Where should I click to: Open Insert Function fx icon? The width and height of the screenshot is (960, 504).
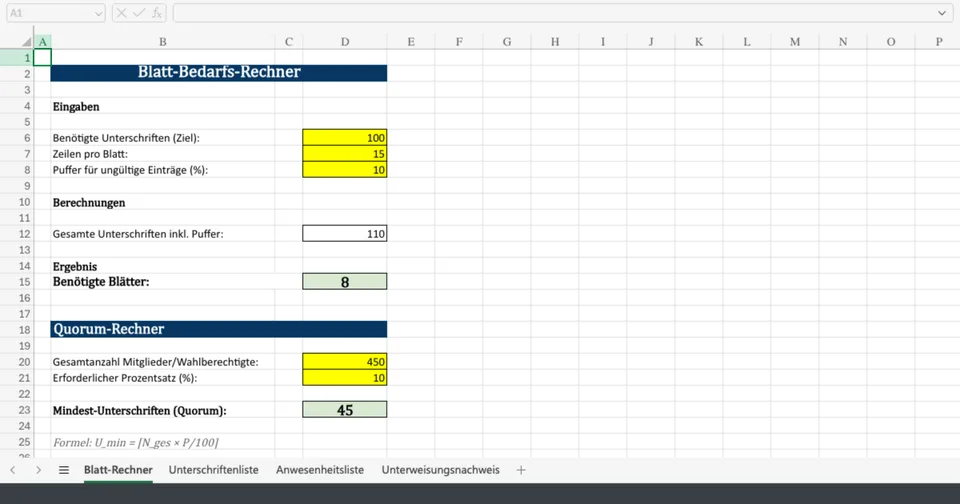(x=157, y=13)
